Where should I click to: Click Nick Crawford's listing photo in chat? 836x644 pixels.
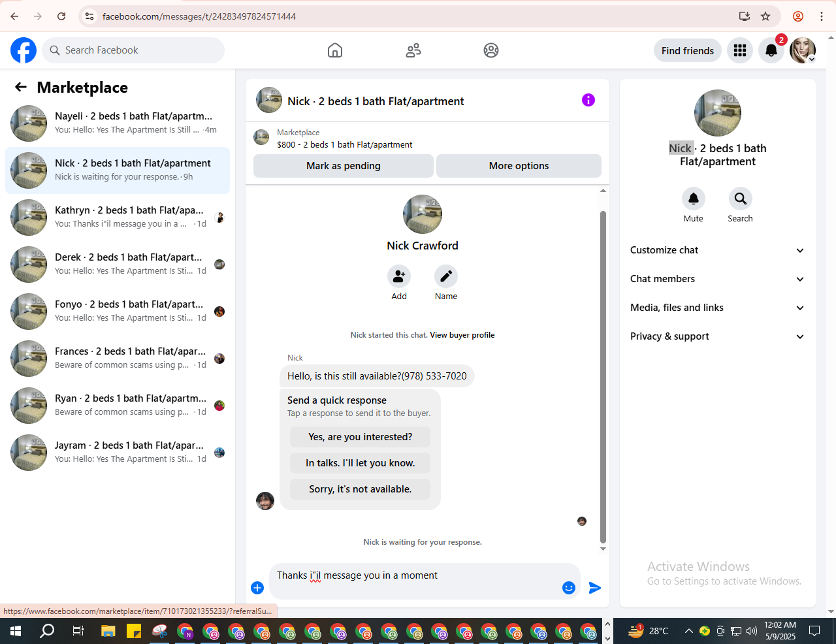(x=423, y=214)
